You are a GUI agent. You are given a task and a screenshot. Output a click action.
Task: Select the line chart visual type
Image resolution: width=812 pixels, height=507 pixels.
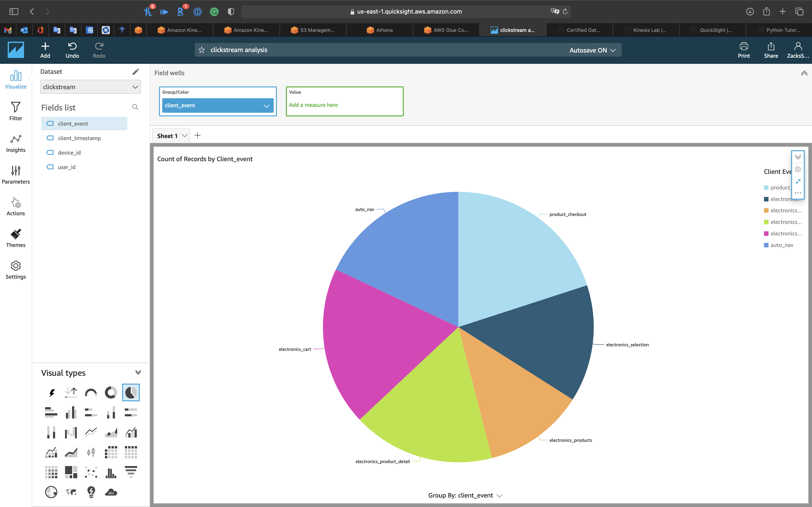pyautogui.click(x=91, y=432)
